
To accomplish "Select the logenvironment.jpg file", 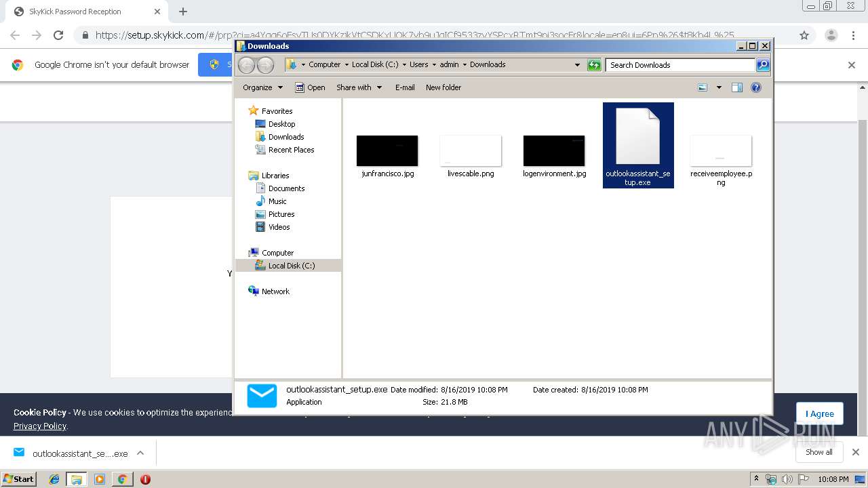I will (x=554, y=156).
